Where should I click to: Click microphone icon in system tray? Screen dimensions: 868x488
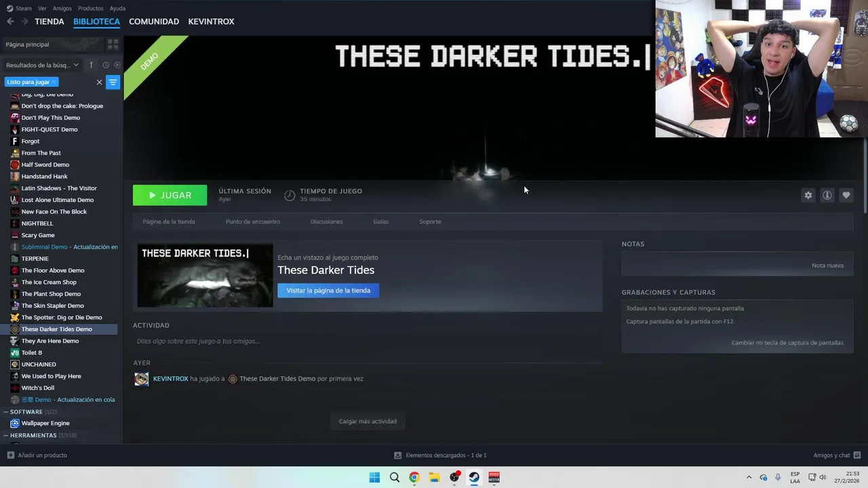778,477
